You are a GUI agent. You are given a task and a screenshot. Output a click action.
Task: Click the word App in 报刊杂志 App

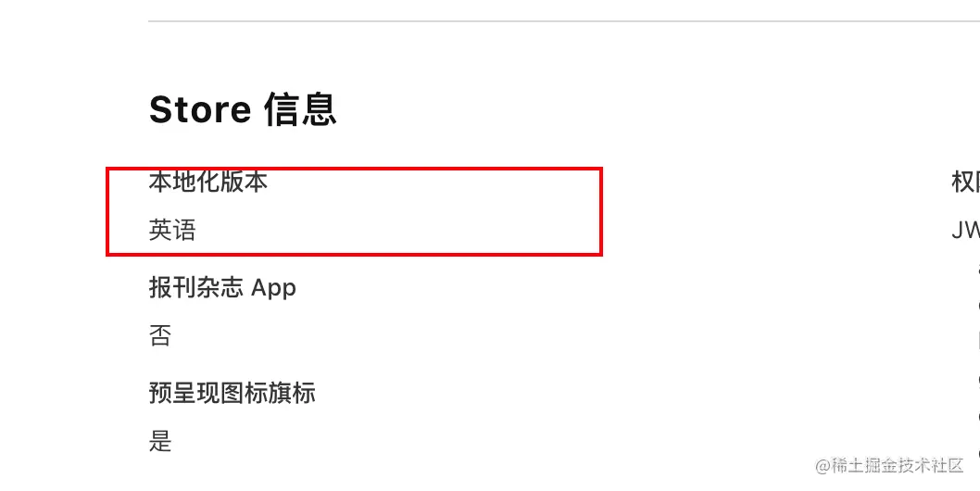click(273, 289)
